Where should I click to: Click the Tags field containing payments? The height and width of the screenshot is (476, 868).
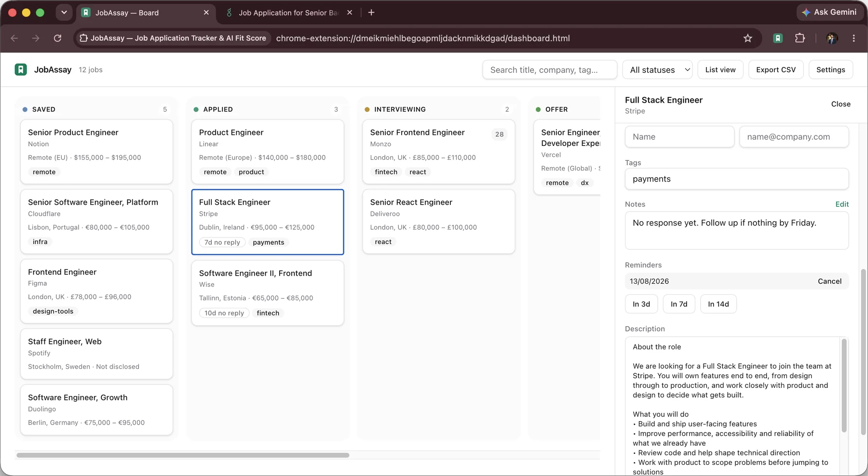click(737, 179)
